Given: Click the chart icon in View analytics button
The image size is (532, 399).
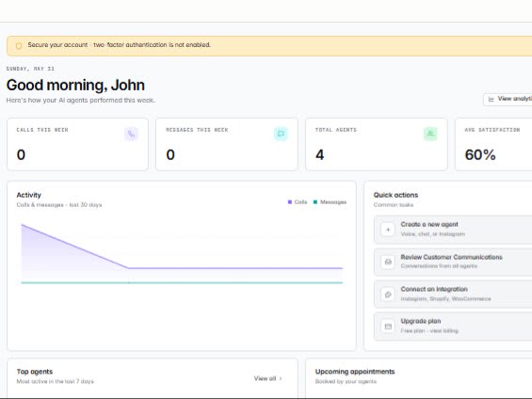Looking at the screenshot, I should (x=491, y=99).
